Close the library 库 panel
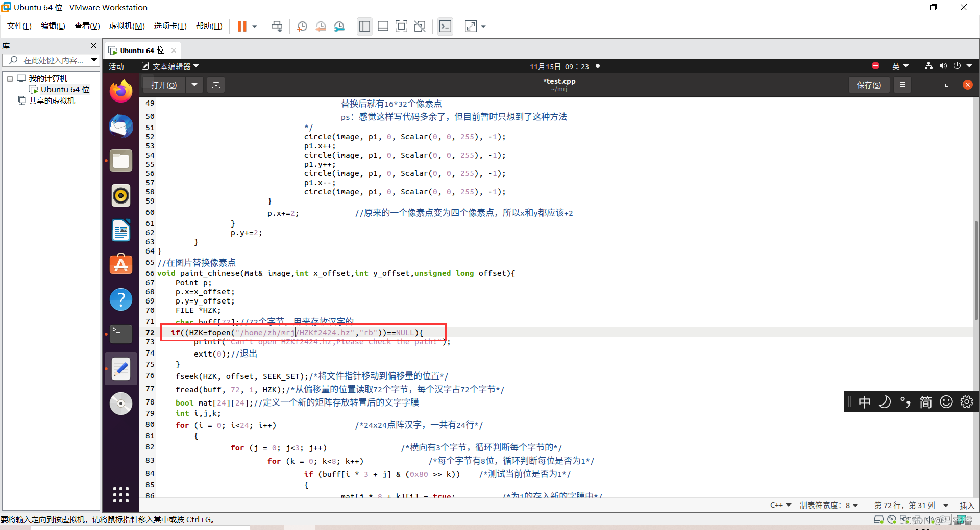The height and width of the screenshot is (530, 980). 93,46
